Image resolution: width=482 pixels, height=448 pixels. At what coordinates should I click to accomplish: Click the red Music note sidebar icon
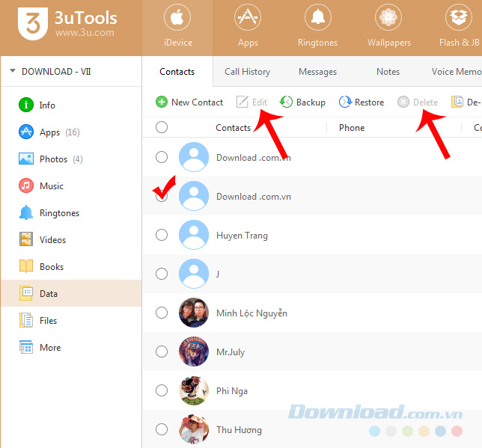coord(26,185)
